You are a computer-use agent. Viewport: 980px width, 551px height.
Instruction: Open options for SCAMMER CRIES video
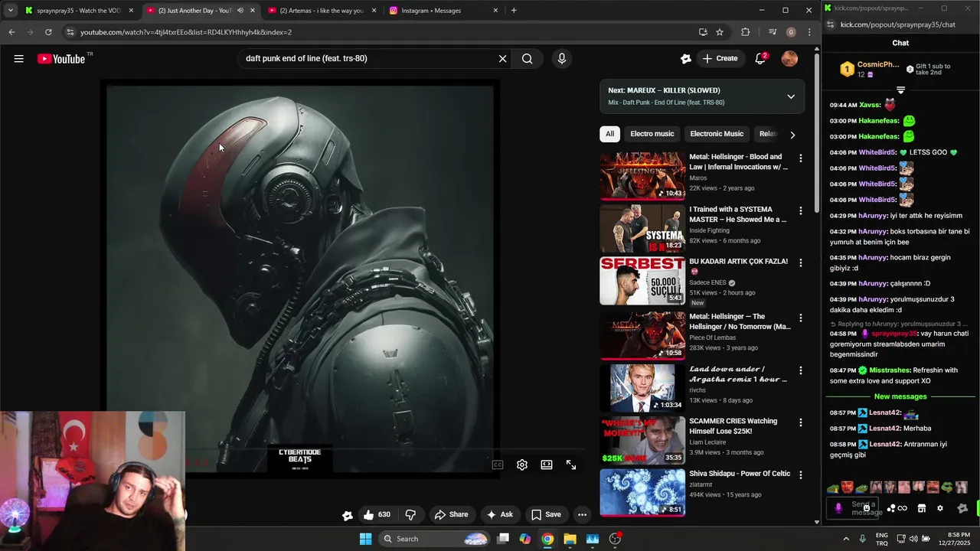coord(801,422)
